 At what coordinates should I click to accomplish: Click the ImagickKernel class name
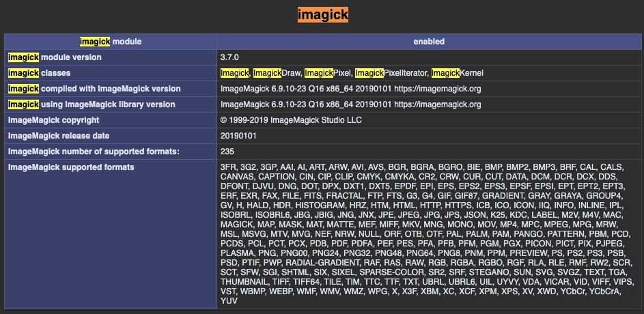[454, 73]
